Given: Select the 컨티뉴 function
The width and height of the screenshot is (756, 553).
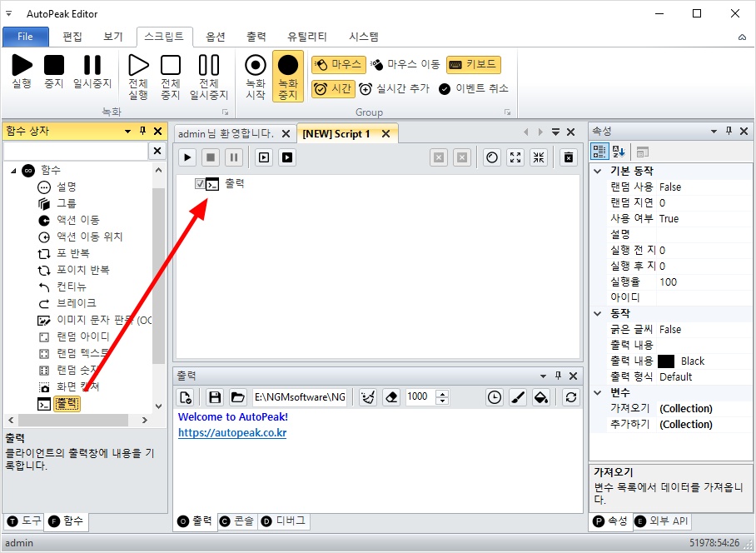Looking at the screenshot, I should pyautogui.click(x=72, y=286).
